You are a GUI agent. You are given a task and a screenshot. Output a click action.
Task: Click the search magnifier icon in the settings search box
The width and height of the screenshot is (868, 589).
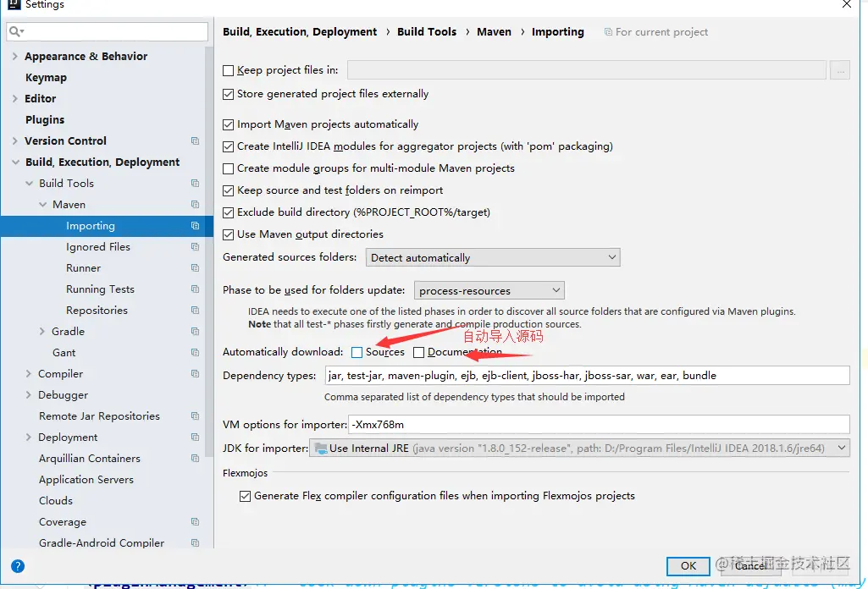(16, 31)
